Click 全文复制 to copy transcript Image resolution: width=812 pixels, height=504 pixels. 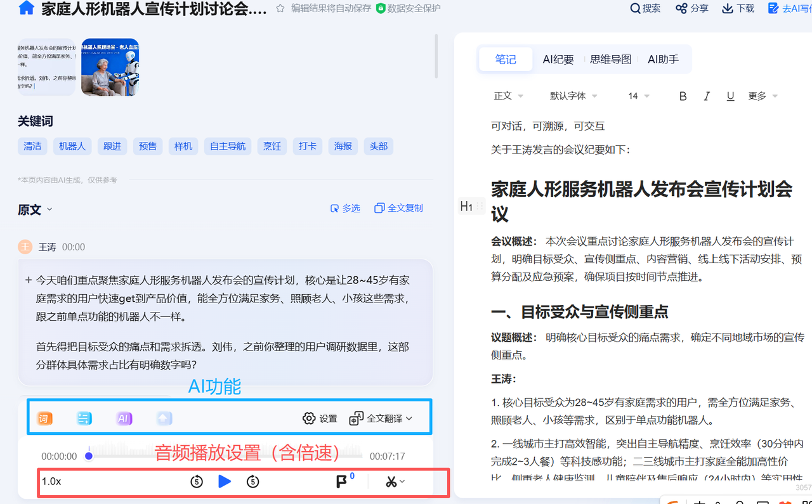(398, 208)
